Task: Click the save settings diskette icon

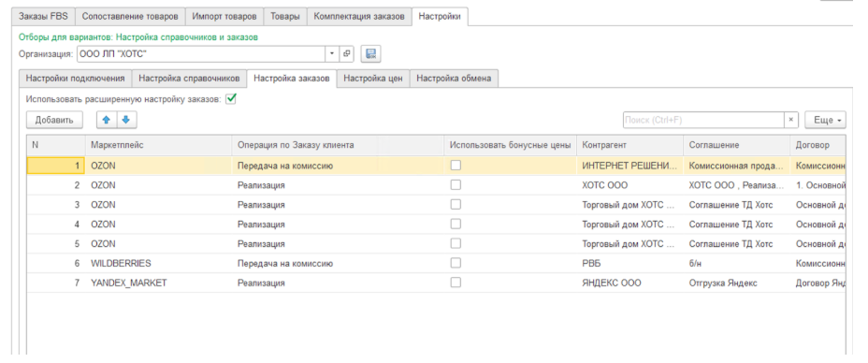Action: tap(371, 53)
